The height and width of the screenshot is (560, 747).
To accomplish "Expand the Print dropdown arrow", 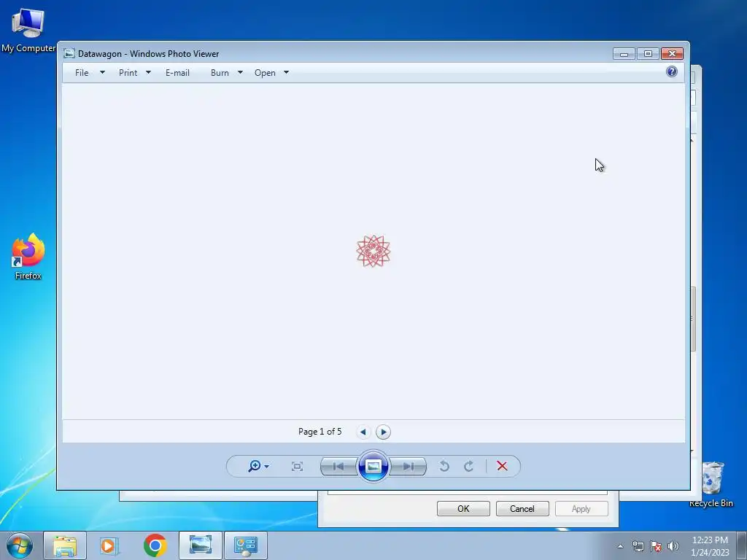I will tap(148, 72).
